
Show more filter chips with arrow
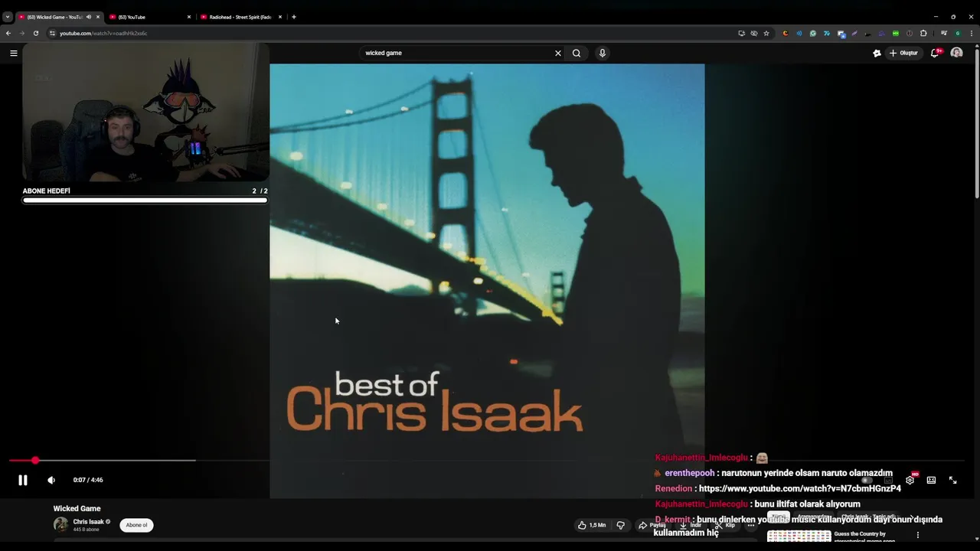click(x=911, y=517)
